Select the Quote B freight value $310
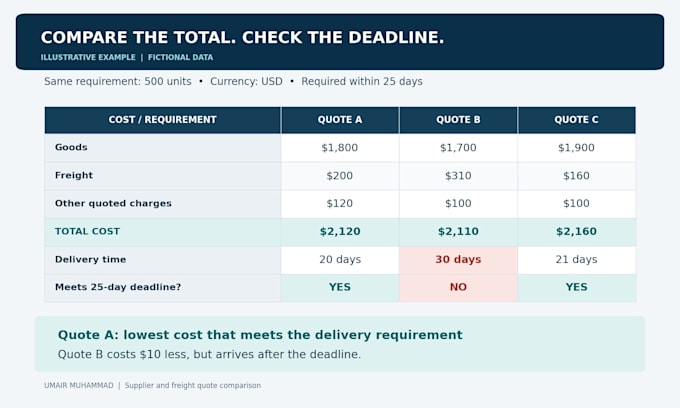This screenshot has width=680, height=408. tap(458, 176)
